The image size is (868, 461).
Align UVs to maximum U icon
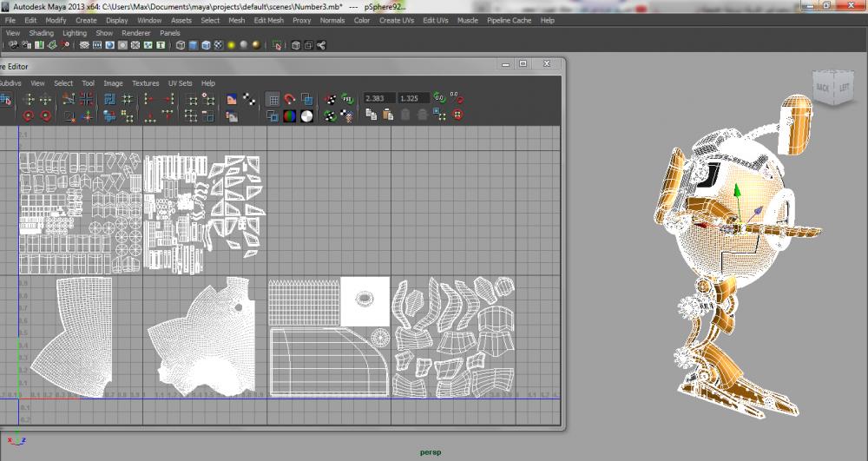[168, 99]
